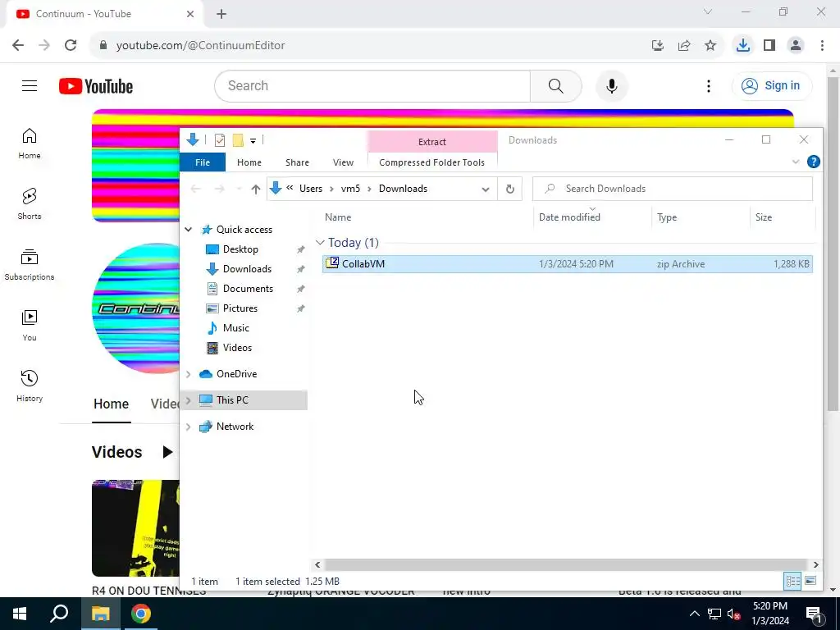Open Compressed Folder Tools tab

pos(431,162)
